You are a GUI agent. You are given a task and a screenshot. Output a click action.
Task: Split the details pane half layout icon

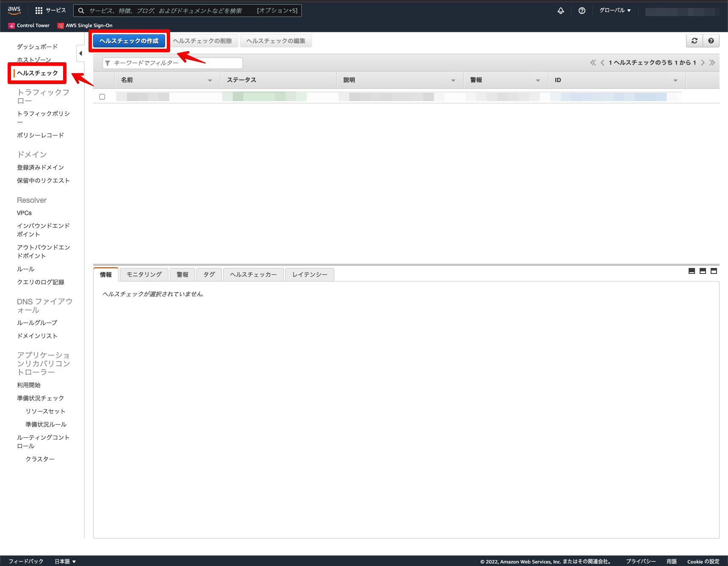(703, 271)
